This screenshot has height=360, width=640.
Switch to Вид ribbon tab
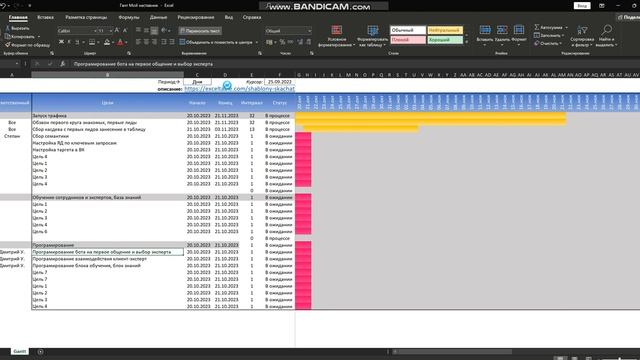[x=229, y=18]
